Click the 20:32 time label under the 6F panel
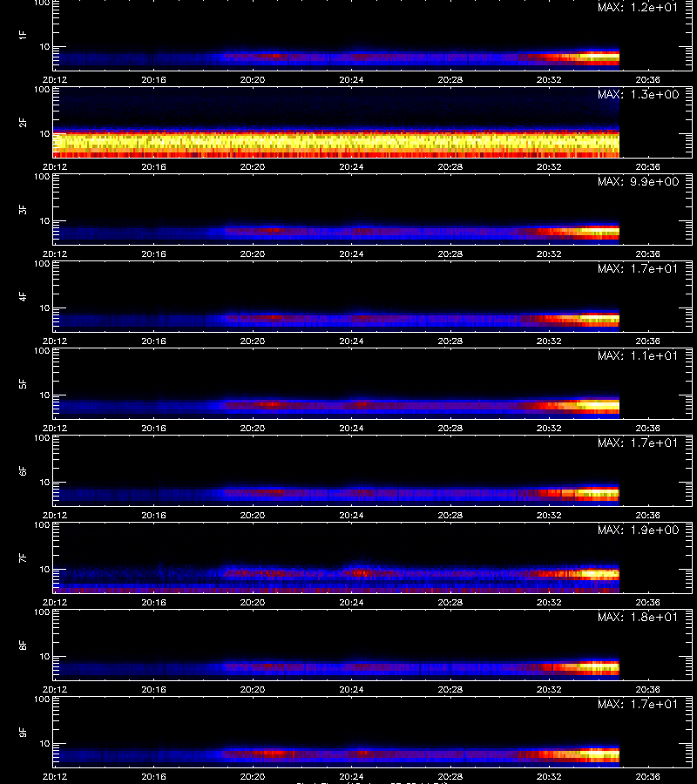This screenshot has width=697, height=784. pyautogui.click(x=549, y=515)
